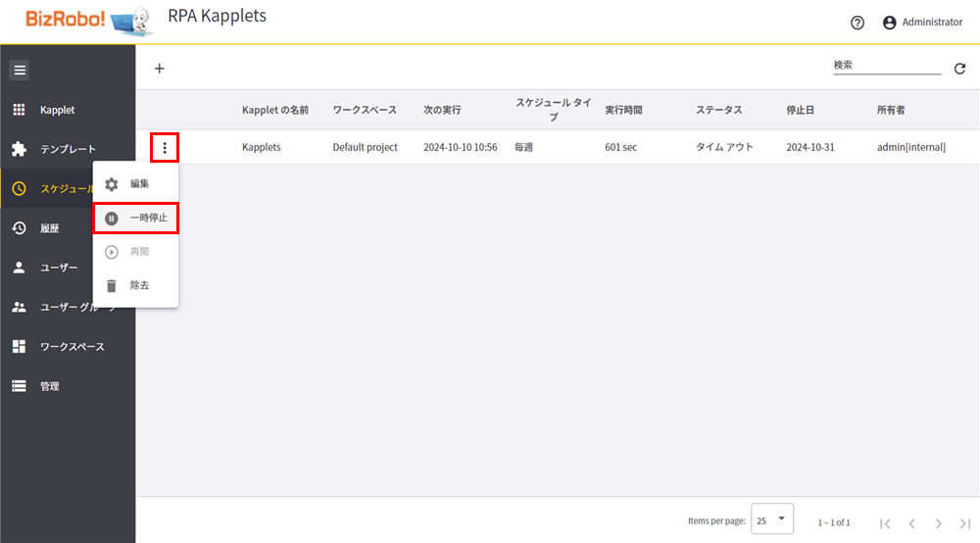
Task: Toggle the hamburger sidebar menu
Action: pyautogui.click(x=20, y=70)
